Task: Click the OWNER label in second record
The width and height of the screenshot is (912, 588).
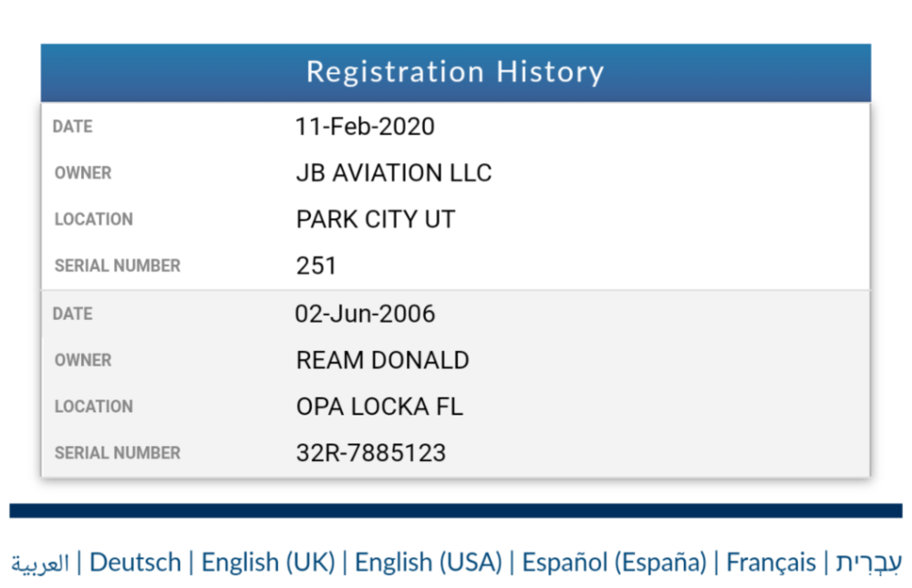Action: click(x=83, y=360)
